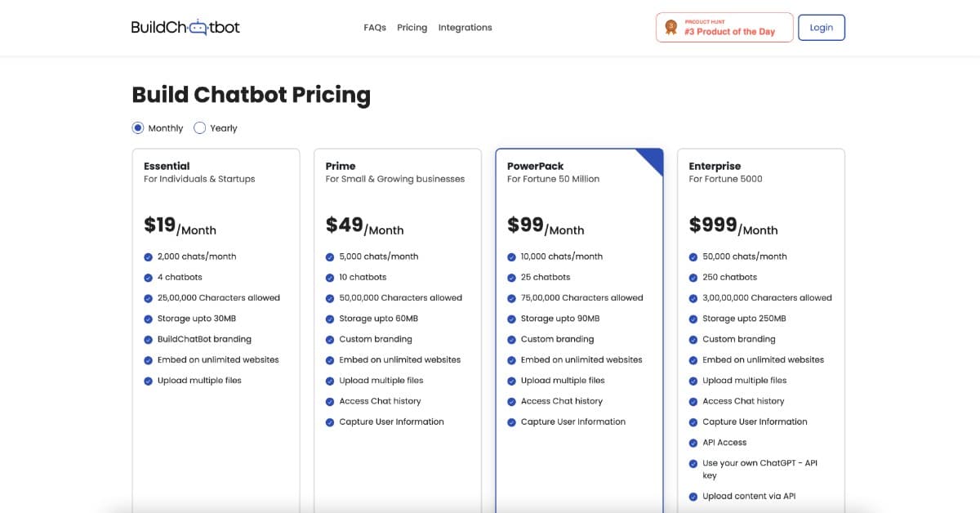Click checkmark beside 250 chatbots

pyautogui.click(x=693, y=278)
